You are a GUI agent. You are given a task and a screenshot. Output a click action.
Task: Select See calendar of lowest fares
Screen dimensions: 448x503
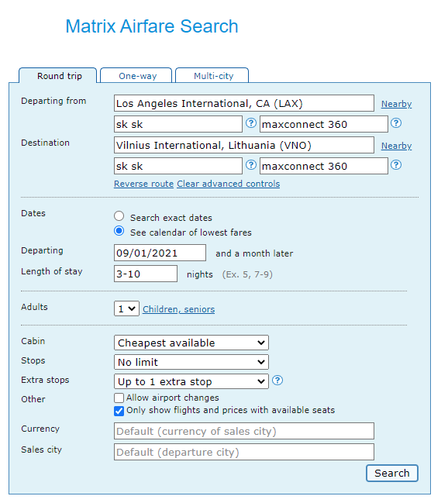(x=119, y=231)
